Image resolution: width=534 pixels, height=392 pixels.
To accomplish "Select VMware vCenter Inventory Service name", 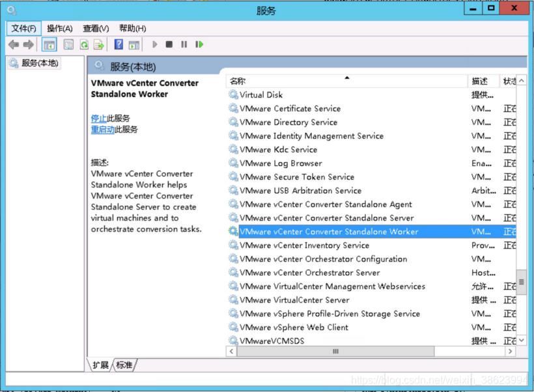I will point(304,245).
